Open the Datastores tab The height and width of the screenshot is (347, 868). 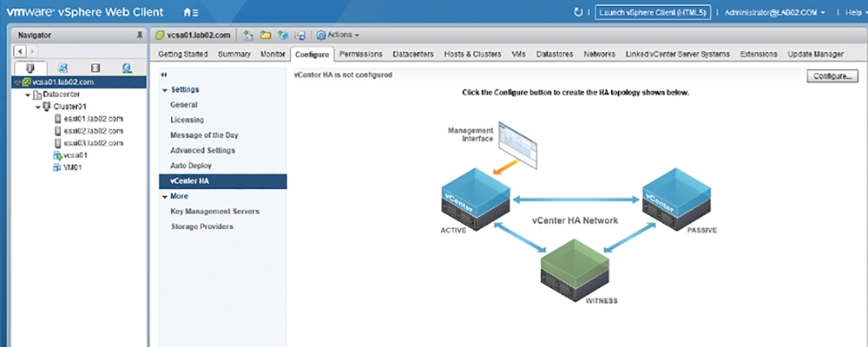coord(554,55)
